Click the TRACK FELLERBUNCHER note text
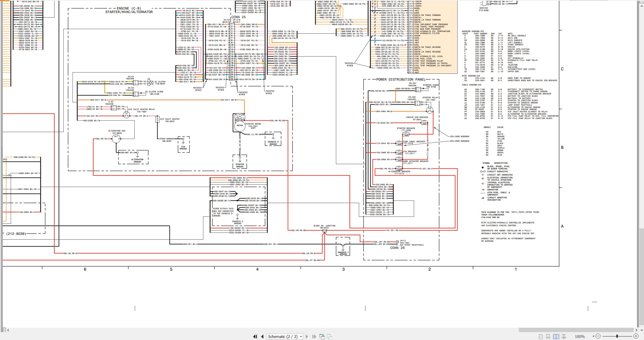644x340 pixels. (492, 215)
